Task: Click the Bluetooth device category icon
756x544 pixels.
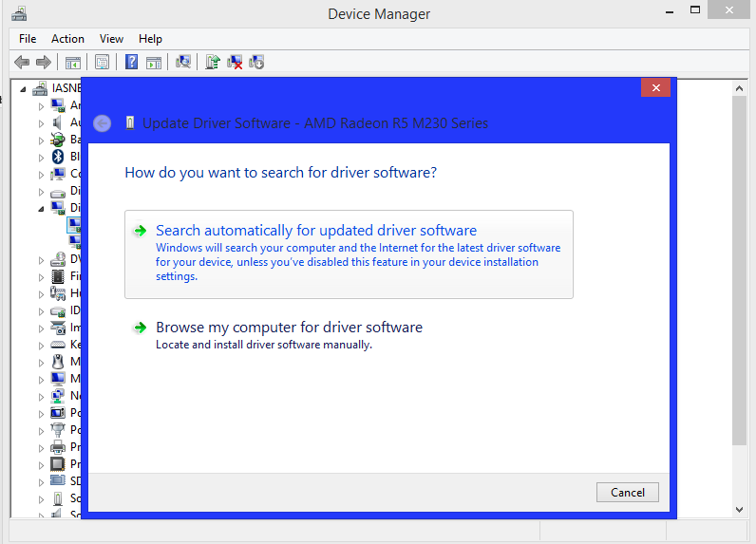Action: click(58, 157)
